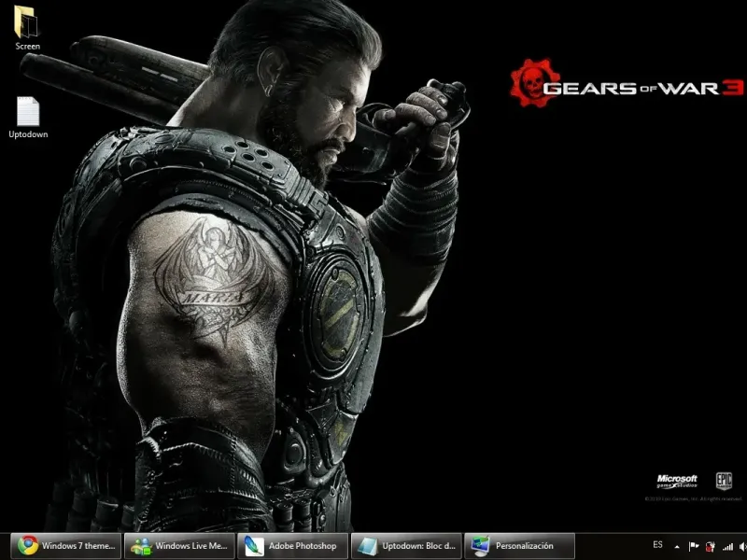Open Windows Live Messenger from the taskbar
Viewport: 747px width, 560px height.
(x=179, y=546)
